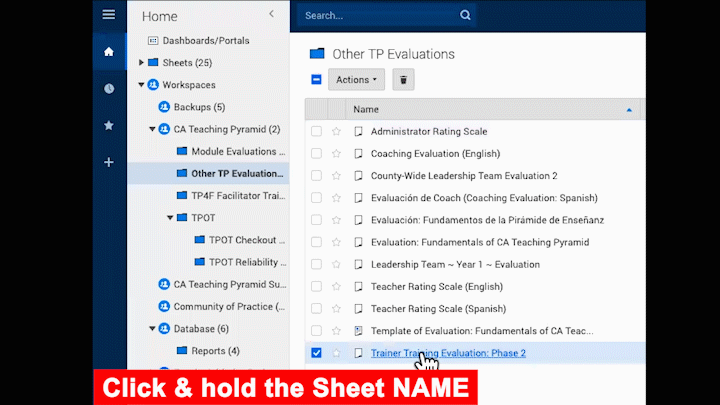Check the Coaching Evaluation (English) checkbox
The width and height of the screenshot is (720, 405).
pos(316,153)
